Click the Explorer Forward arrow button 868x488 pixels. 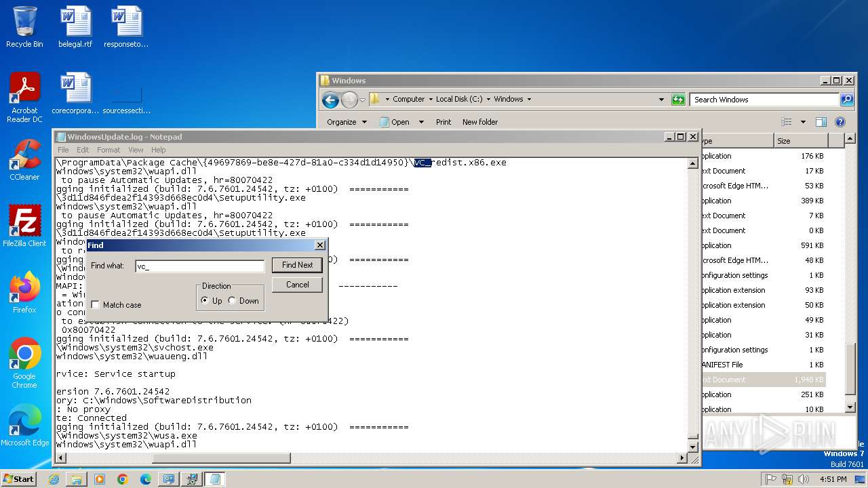pyautogui.click(x=349, y=100)
